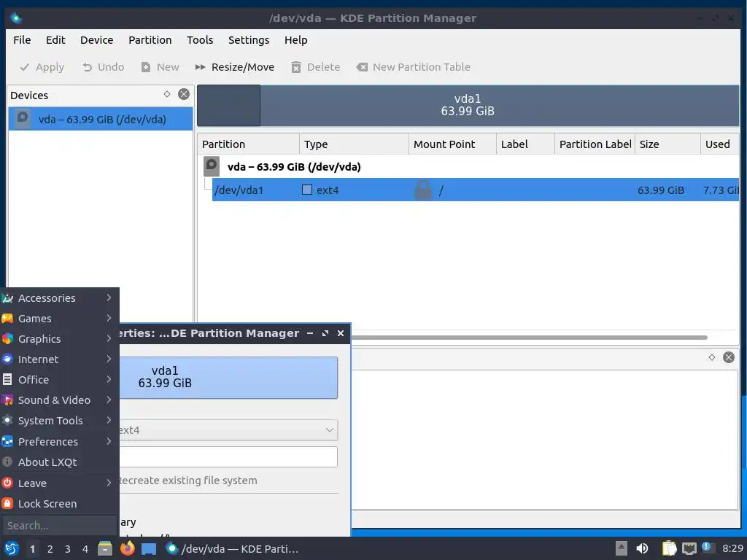Maximize the properties dialog

tap(325, 333)
